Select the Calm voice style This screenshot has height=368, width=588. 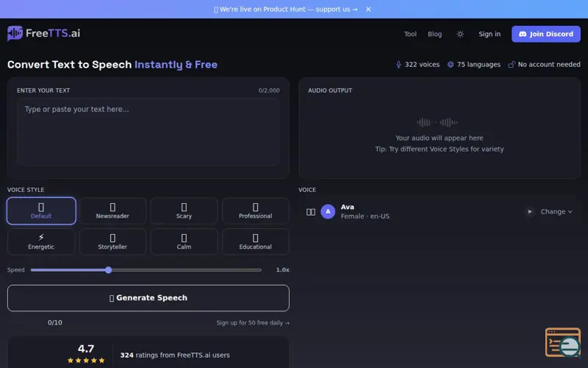[x=184, y=241]
